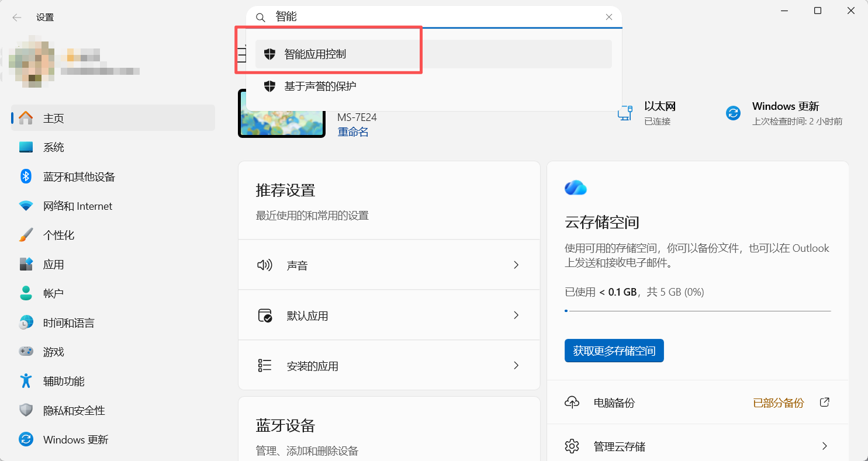Expand the 声音 row chevron
868x461 pixels.
516,265
